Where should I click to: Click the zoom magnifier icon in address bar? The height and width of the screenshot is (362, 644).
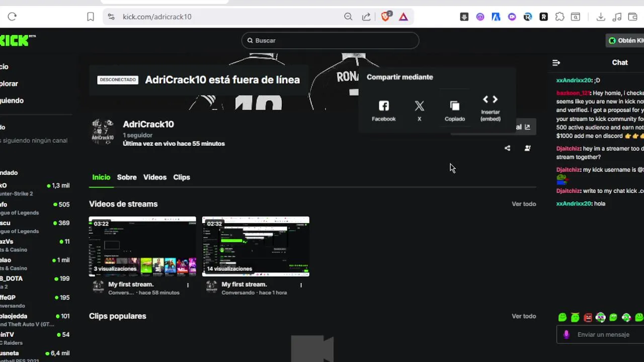coord(348,17)
